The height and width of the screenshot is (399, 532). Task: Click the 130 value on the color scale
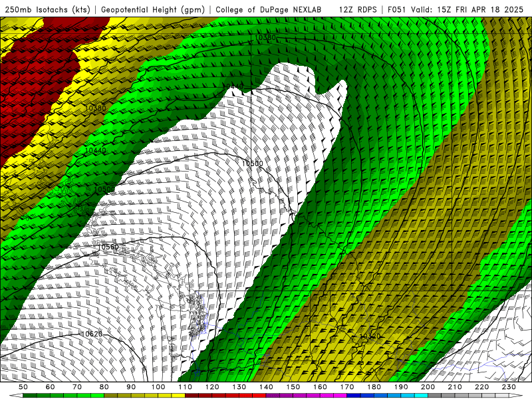tap(239, 387)
